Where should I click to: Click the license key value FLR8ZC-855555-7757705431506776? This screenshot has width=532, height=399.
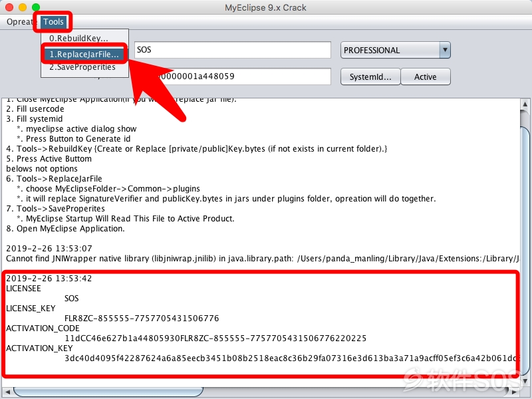142,319
